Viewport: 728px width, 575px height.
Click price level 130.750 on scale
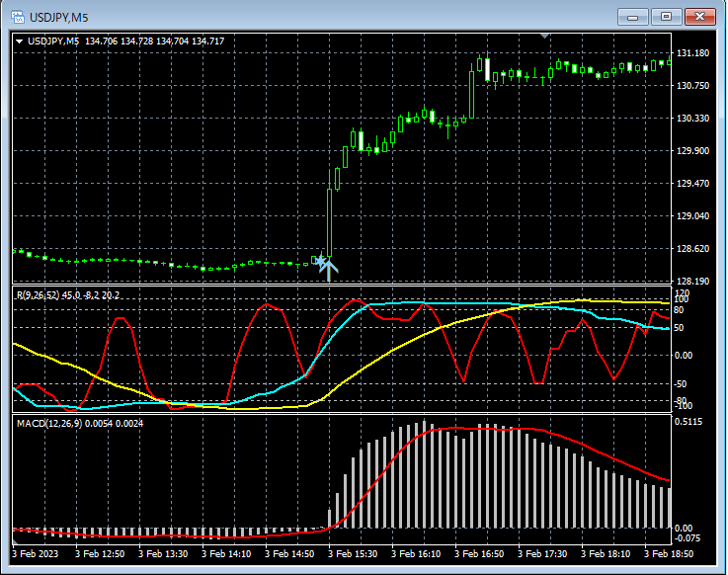[693, 86]
